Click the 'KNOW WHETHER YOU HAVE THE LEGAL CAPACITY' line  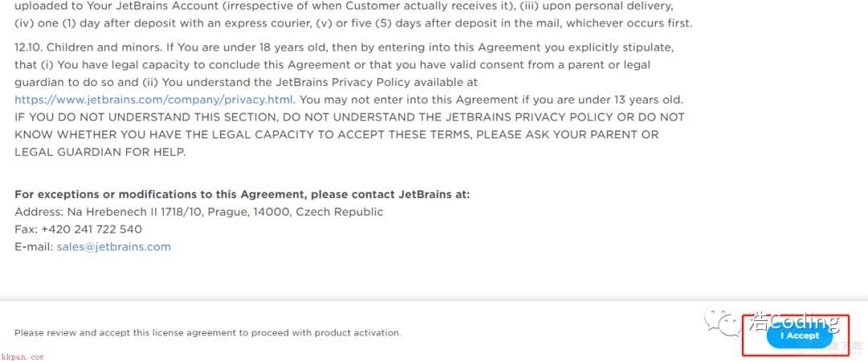337,134
